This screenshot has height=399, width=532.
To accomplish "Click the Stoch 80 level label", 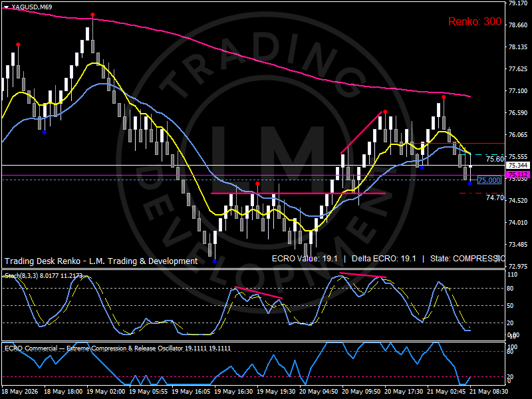I will (510, 289).
